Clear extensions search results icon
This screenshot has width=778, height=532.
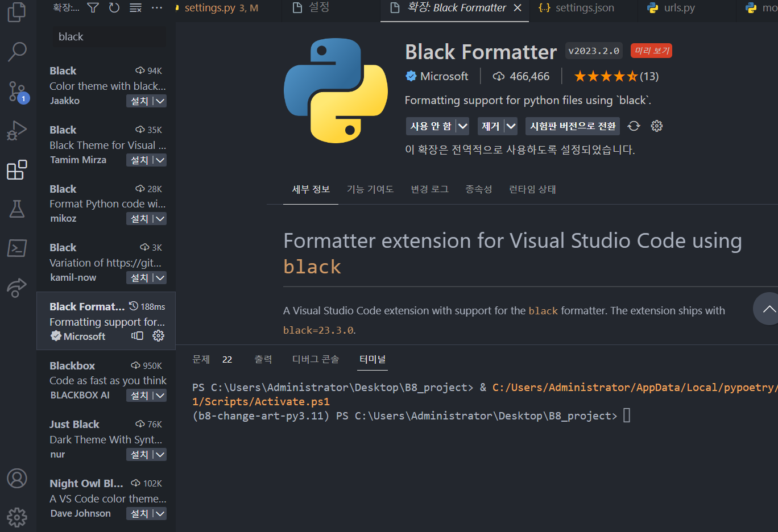[x=135, y=7]
